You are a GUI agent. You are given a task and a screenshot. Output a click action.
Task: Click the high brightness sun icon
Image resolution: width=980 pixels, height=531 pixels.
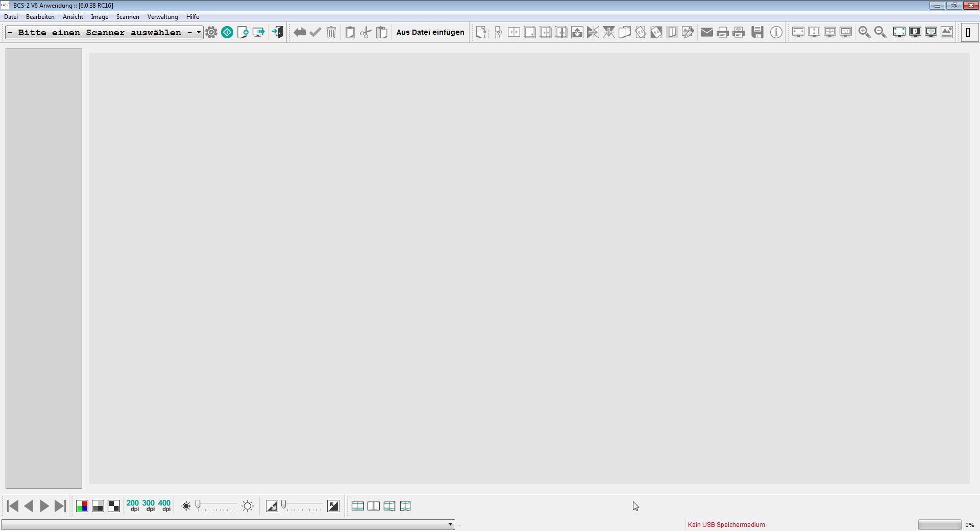pos(248,506)
